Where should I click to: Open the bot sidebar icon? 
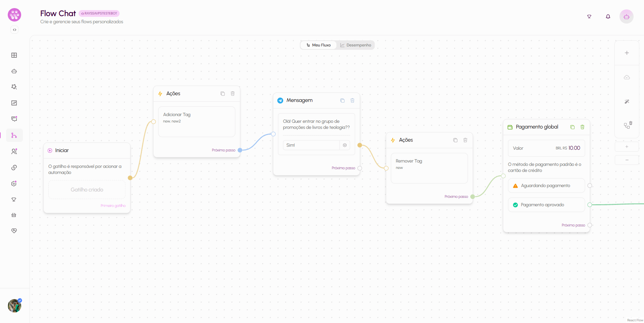tap(14, 71)
